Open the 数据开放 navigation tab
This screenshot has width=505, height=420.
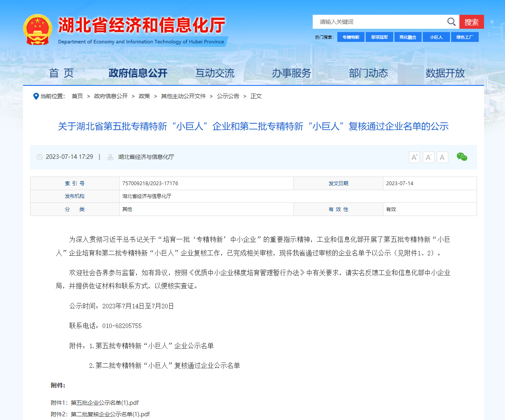tap(445, 73)
